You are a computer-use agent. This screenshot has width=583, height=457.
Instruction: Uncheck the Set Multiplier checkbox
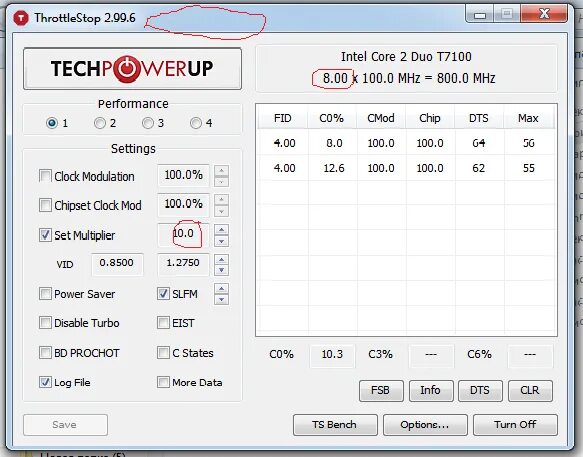click(45, 235)
